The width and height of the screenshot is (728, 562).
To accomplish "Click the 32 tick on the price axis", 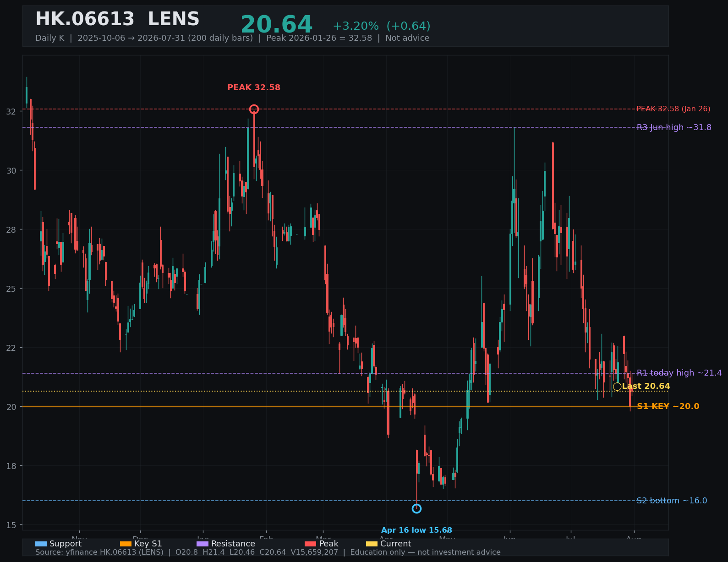I will pos(11,111).
